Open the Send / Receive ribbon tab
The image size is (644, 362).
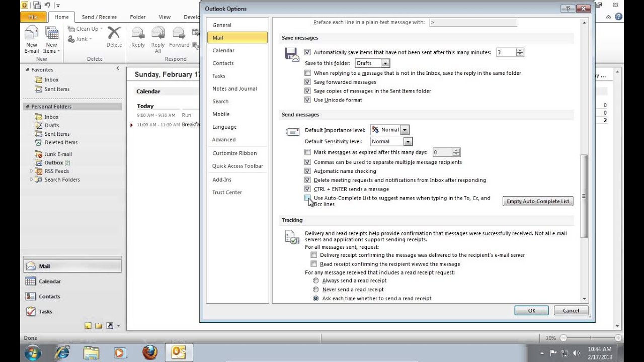coord(99,17)
